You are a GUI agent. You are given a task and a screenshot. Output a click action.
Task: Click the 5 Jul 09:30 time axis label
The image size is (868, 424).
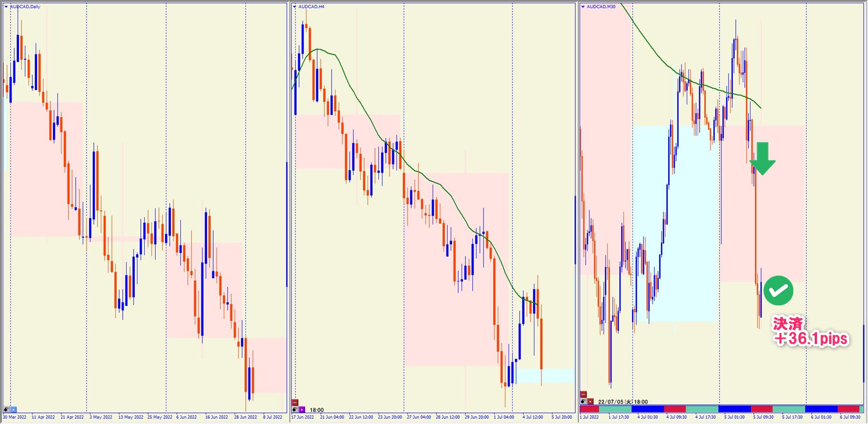coord(763,417)
